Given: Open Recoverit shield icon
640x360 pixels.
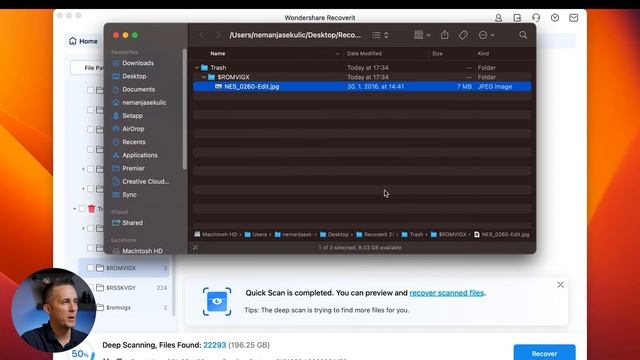Looking at the screenshot, I should (x=555, y=18).
